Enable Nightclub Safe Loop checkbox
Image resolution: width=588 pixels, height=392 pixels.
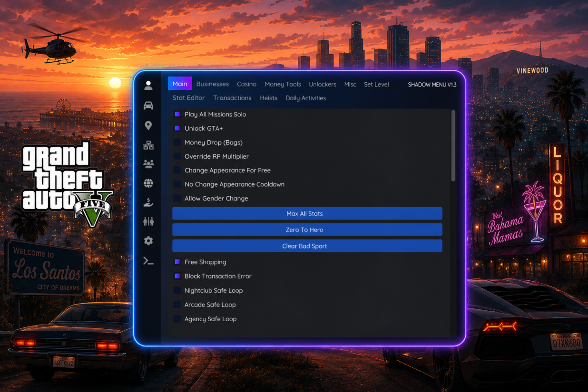coord(177,290)
